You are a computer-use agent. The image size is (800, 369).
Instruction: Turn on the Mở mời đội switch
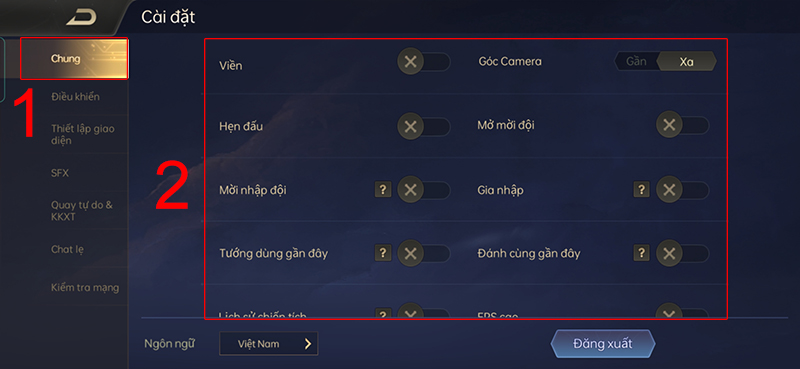pyautogui.click(x=682, y=125)
